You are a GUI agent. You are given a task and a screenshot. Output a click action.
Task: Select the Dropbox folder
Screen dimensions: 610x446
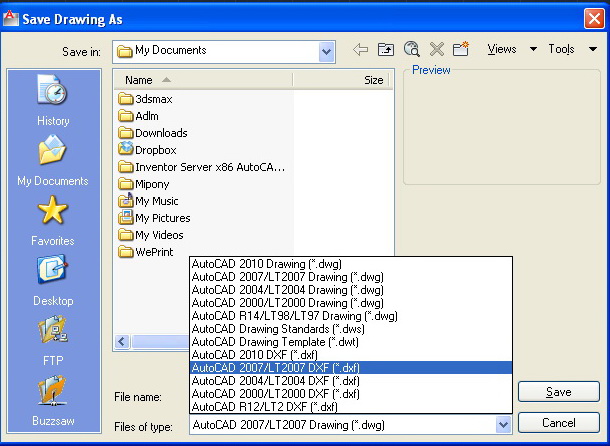pos(147,150)
